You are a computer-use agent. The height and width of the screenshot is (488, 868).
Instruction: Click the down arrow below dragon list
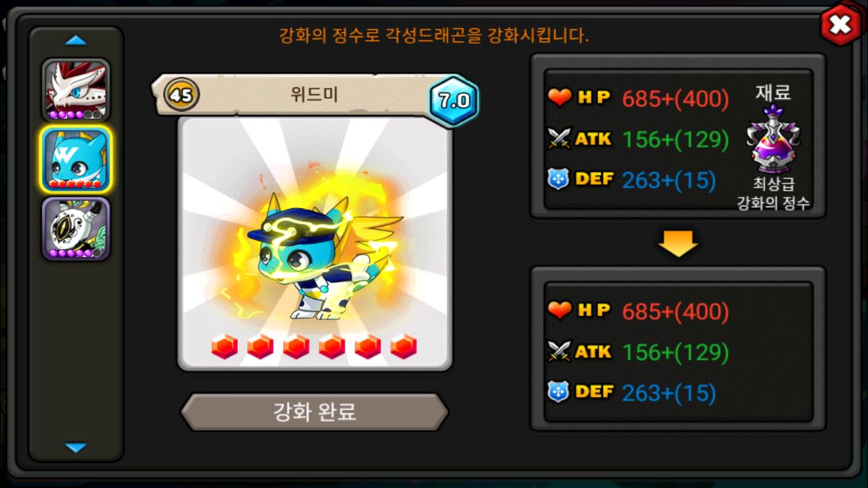pyautogui.click(x=76, y=448)
